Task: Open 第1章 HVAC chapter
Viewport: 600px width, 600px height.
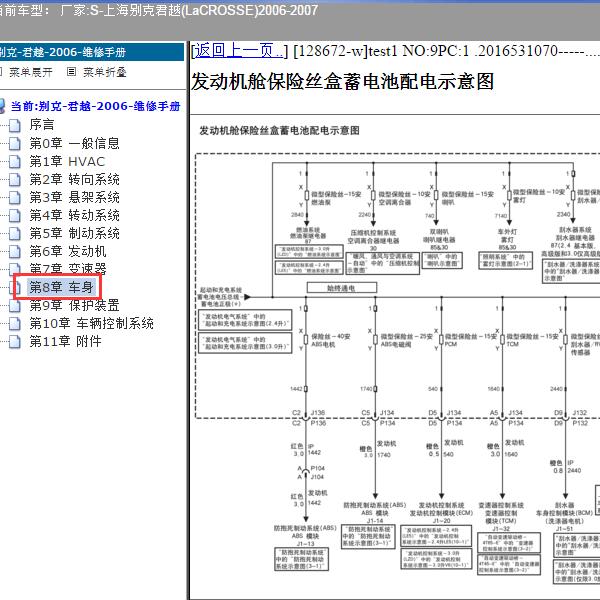Action: 67,161
